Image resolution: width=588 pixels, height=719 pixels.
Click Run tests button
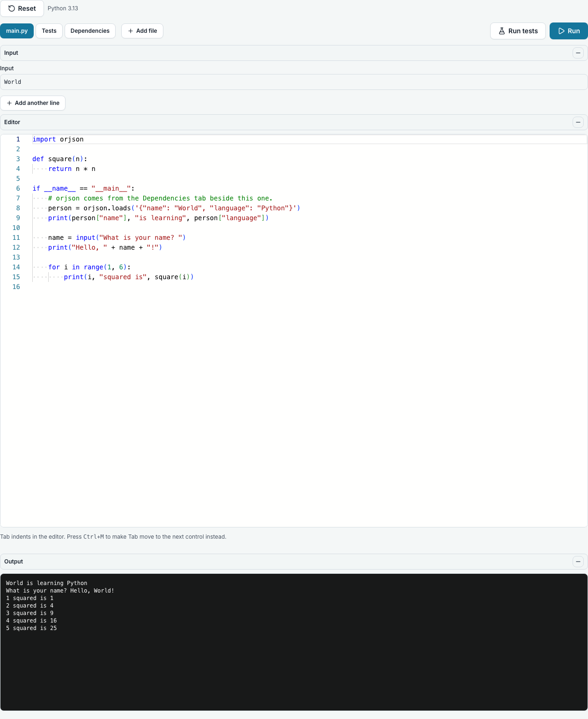(518, 31)
